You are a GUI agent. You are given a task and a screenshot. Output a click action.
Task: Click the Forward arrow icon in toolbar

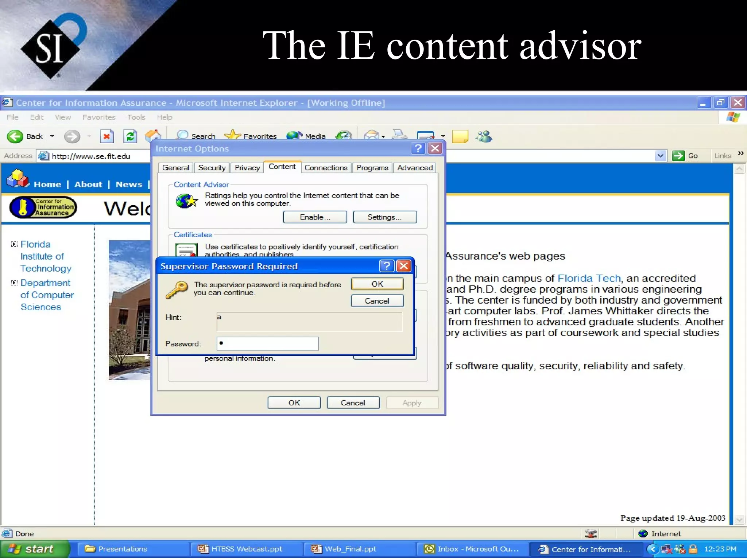pos(72,136)
